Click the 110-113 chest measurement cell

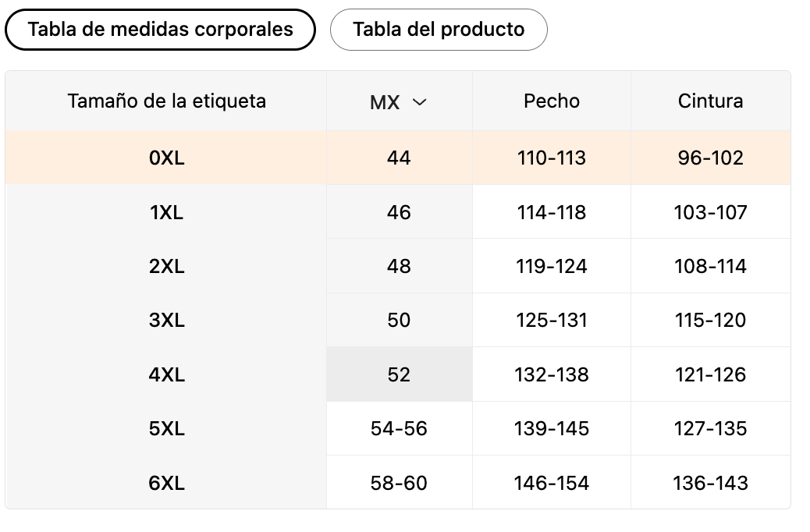[552, 158]
